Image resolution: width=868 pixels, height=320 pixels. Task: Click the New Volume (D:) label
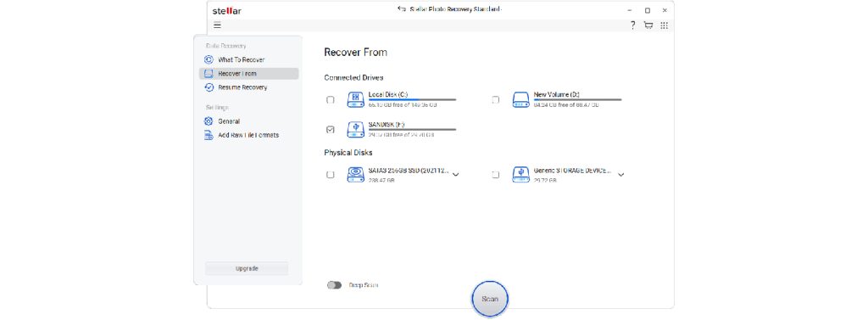coord(556,94)
